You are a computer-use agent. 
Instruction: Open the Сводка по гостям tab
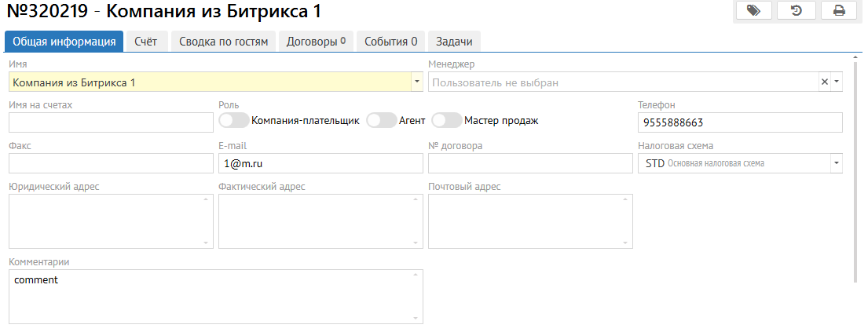click(x=223, y=41)
